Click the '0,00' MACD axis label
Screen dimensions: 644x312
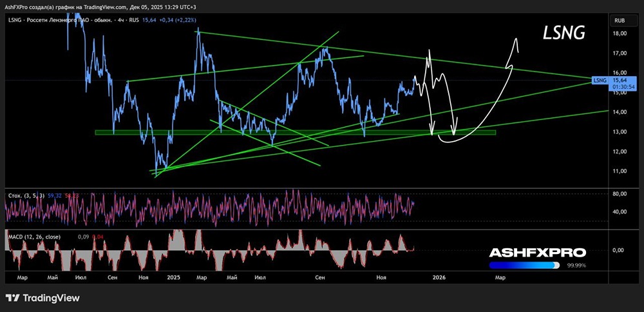coord(620,250)
